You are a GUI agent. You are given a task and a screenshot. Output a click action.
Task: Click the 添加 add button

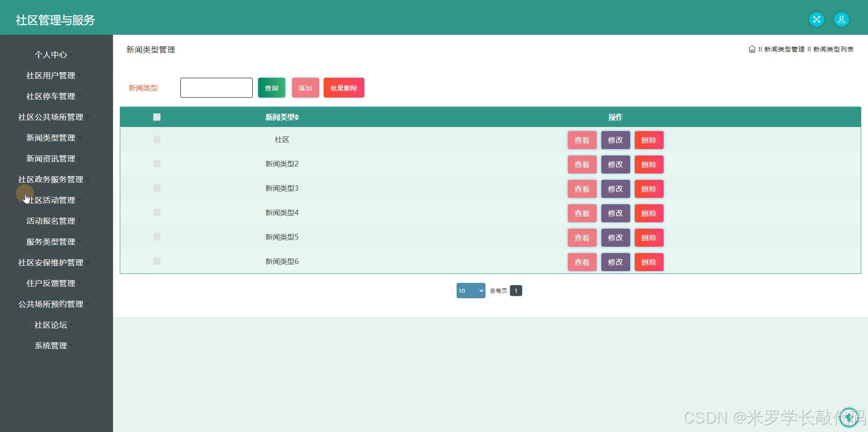306,88
